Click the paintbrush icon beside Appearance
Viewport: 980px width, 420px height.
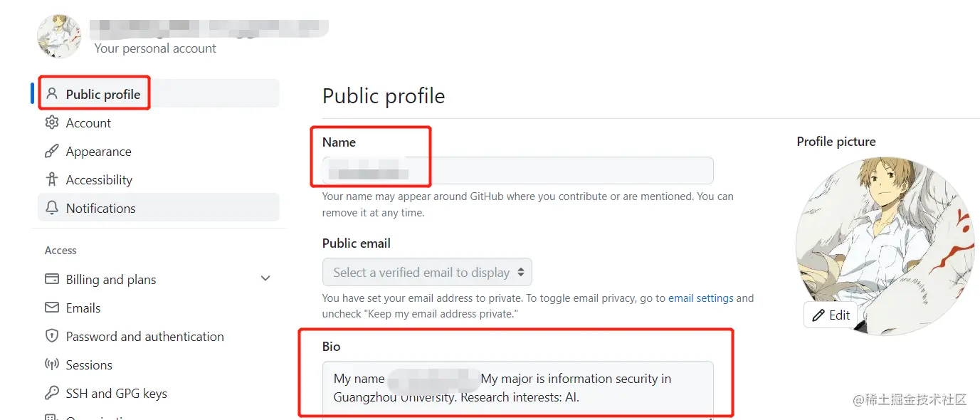52,151
